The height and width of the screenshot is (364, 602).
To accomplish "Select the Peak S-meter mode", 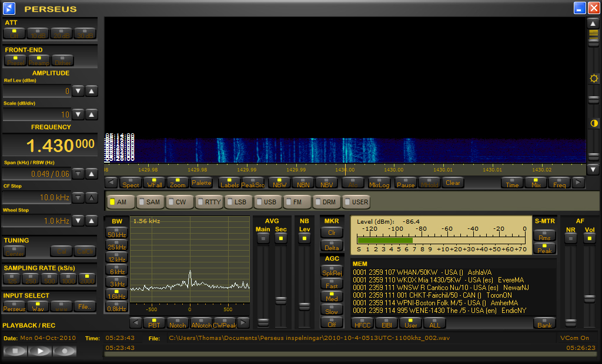I will (544, 248).
